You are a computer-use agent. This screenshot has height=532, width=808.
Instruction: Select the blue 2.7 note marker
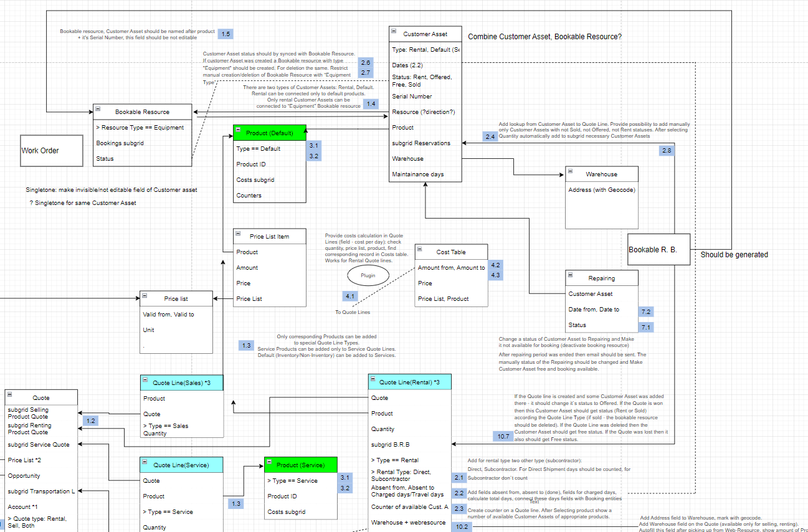coord(366,73)
